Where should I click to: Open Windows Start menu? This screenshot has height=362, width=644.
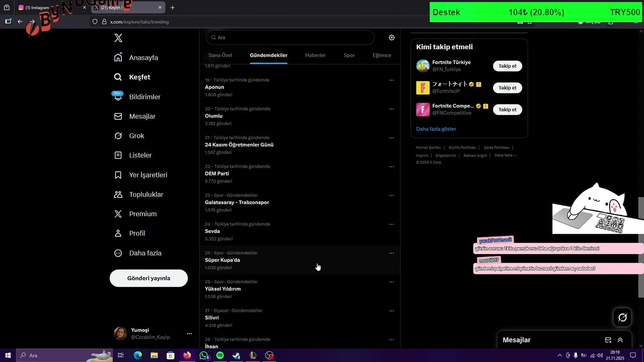point(8,355)
